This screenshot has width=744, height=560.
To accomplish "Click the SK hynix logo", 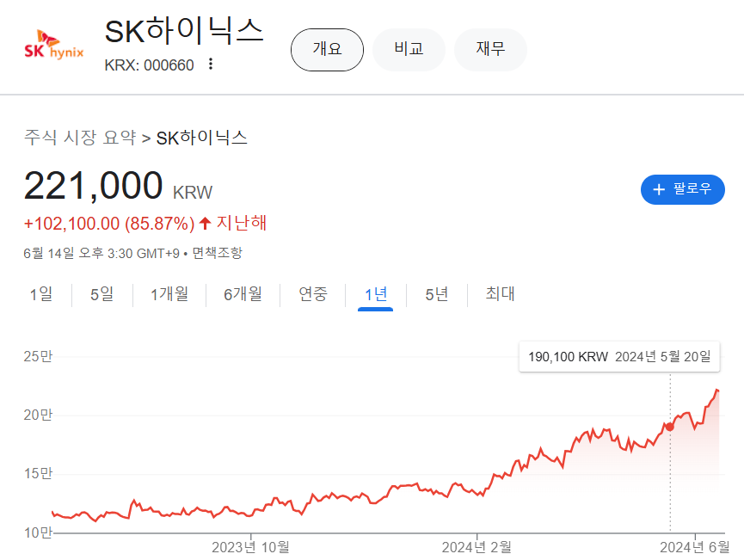I will point(54,47).
